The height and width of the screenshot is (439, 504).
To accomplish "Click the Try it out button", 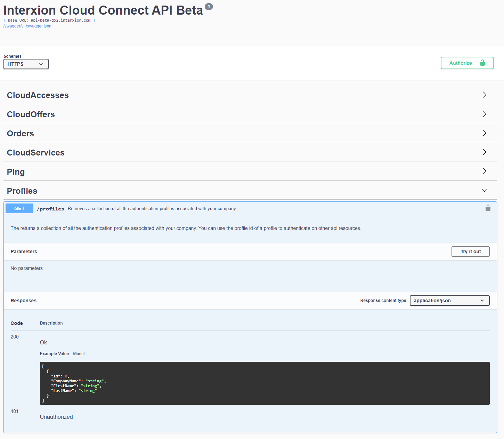I will 470,252.
